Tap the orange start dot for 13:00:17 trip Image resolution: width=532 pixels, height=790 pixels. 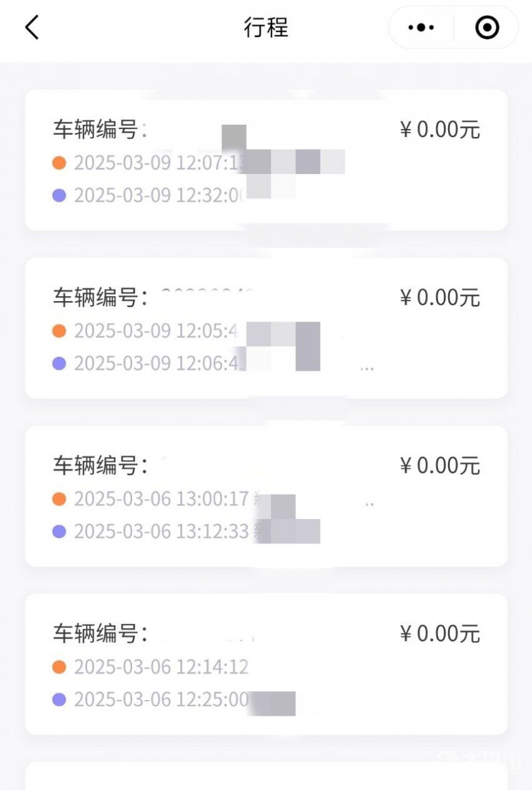[59, 499]
